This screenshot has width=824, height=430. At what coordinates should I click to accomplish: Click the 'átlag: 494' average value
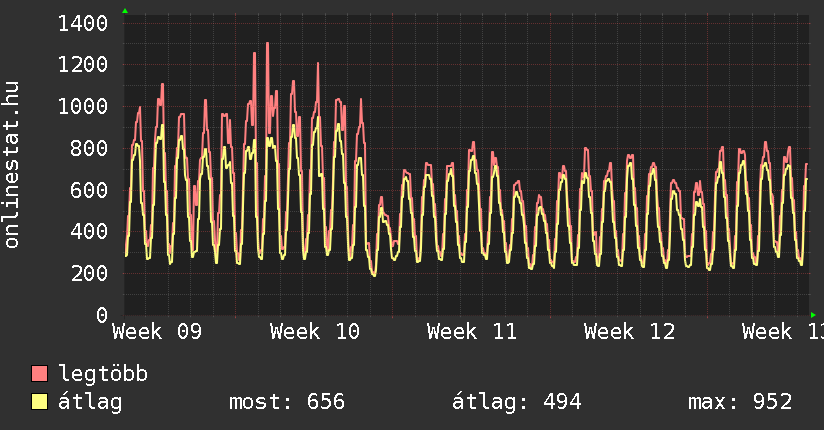[517, 402]
